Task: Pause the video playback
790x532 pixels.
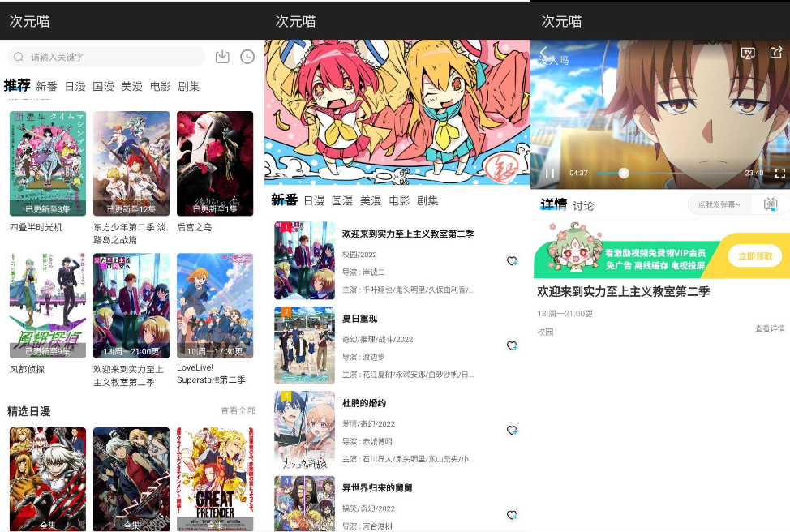Action: click(x=550, y=173)
